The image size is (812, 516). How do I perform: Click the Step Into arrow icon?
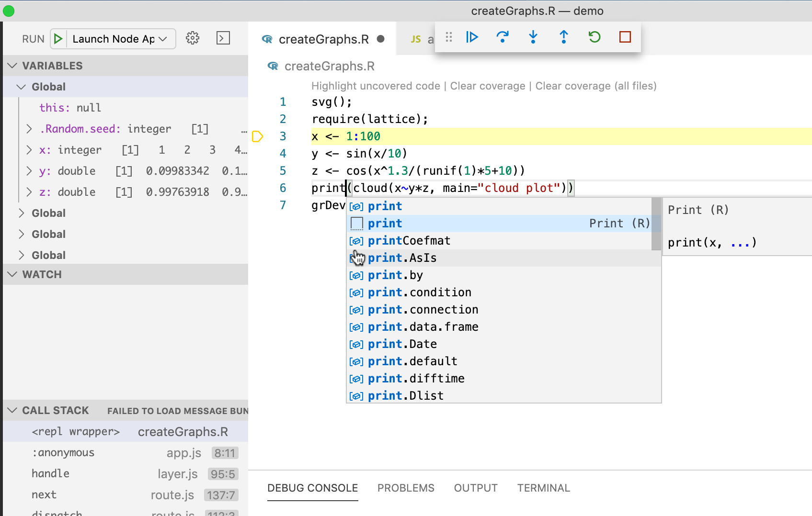click(x=533, y=37)
